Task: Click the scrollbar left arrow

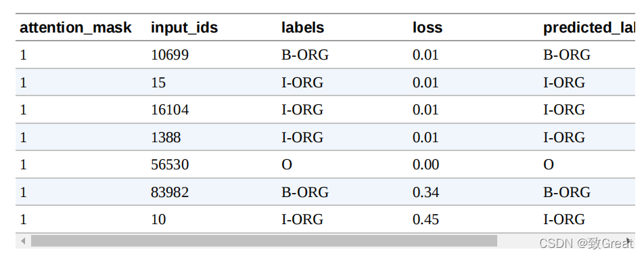Action: coord(23,241)
